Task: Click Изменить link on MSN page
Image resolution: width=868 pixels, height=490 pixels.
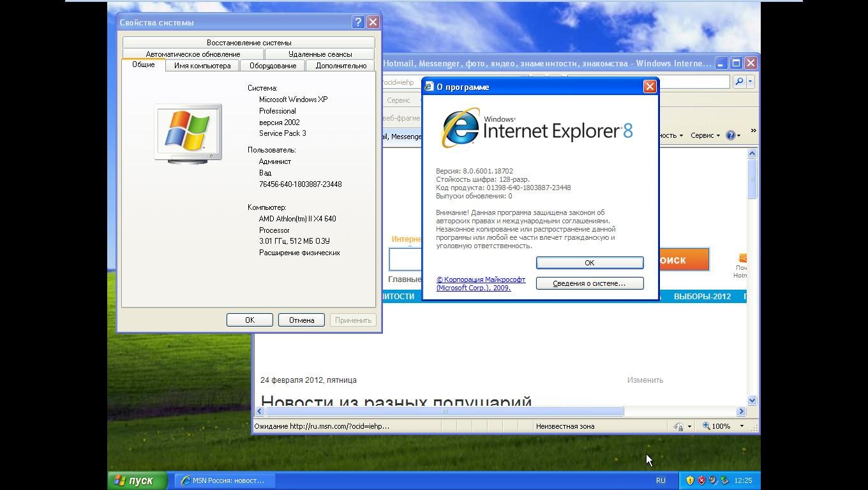Action: click(645, 380)
